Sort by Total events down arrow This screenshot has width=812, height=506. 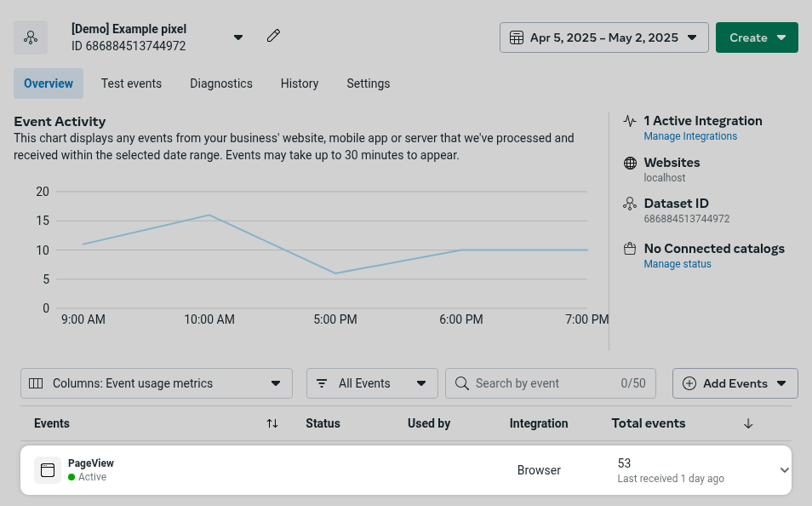pyautogui.click(x=748, y=423)
